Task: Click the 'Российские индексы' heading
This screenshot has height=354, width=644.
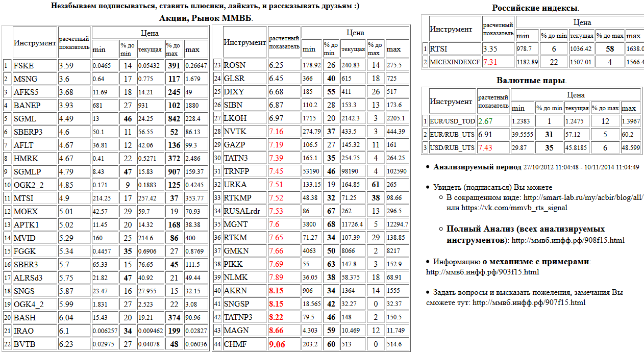Action: coord(535,8)
